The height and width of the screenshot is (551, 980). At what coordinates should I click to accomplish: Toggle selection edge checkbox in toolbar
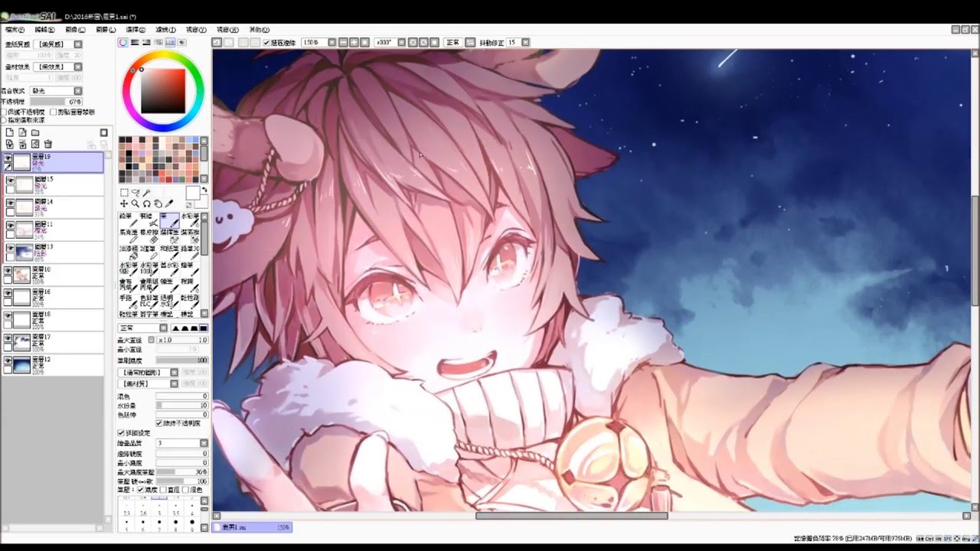(x=266, y=43)
